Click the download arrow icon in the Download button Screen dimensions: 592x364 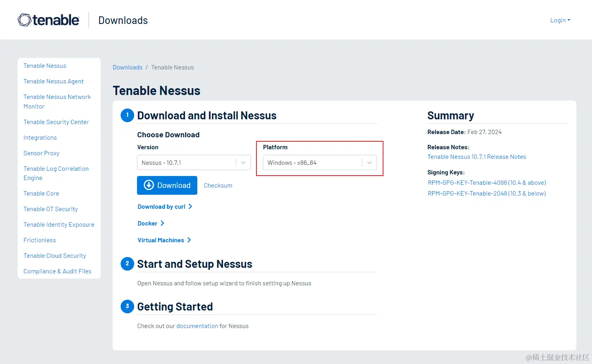[149, 185]
